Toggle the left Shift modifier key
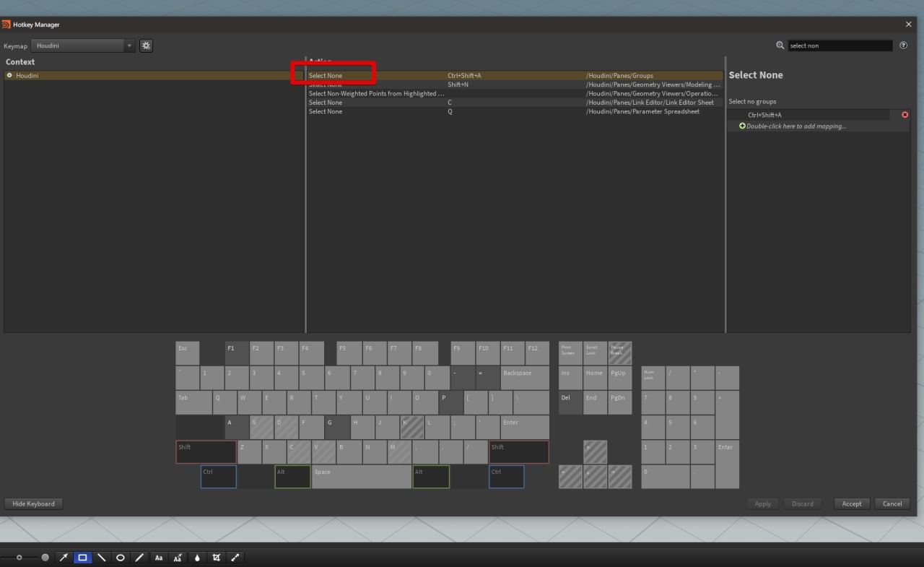This screenshot has height=567, width=924. [206, 452]
